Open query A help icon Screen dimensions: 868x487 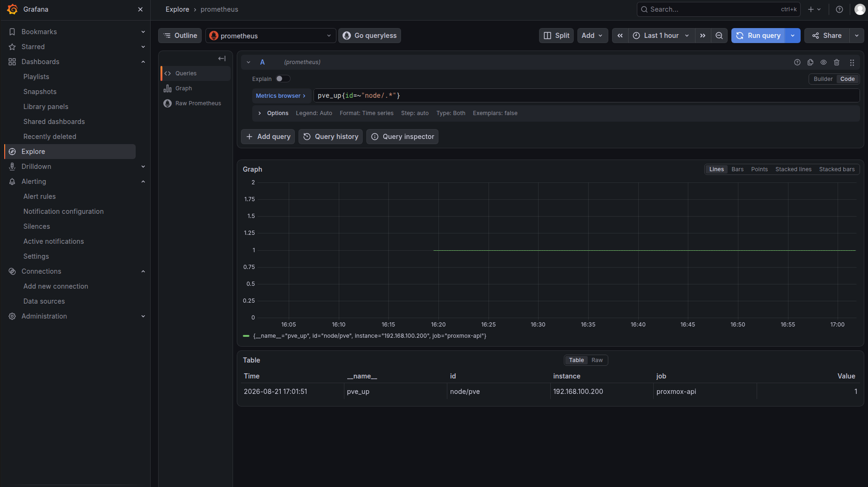797,62
